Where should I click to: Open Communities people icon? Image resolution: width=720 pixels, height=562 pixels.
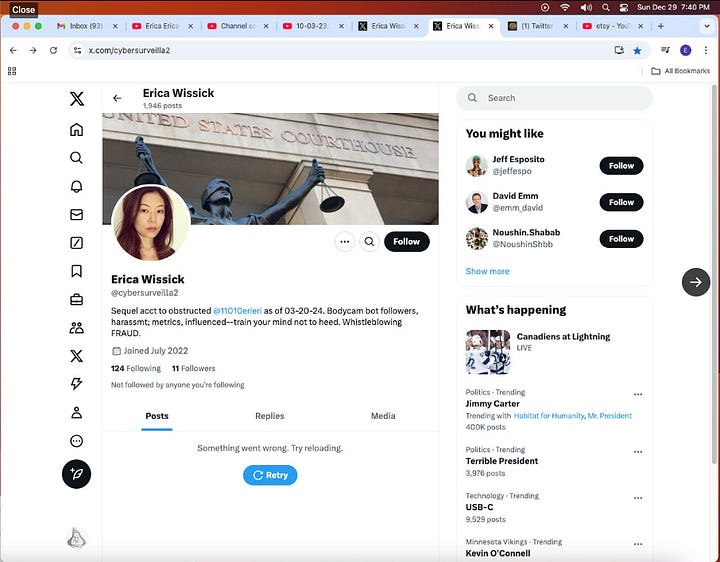77,327
